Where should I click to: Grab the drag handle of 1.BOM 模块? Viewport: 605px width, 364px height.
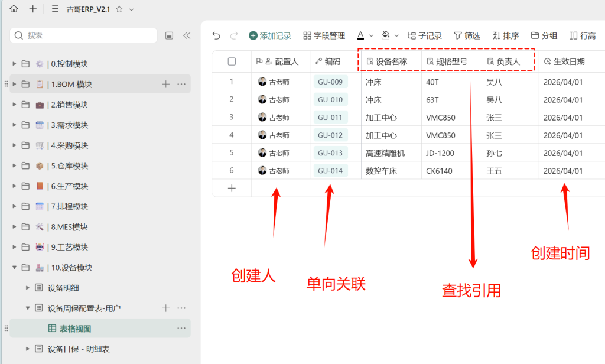[6, 84]
